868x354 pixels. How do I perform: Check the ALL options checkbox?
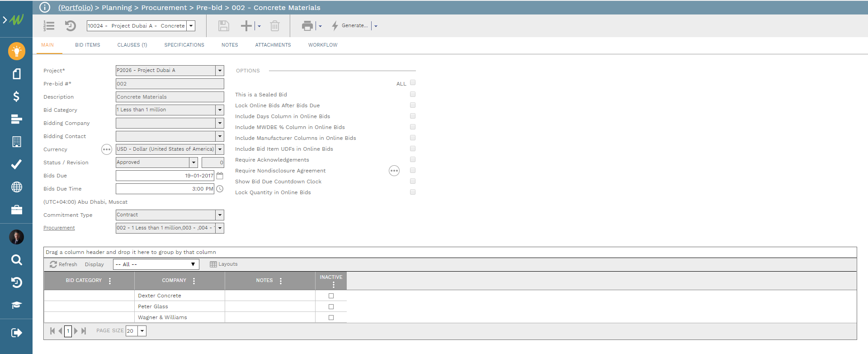click(413, 83)
